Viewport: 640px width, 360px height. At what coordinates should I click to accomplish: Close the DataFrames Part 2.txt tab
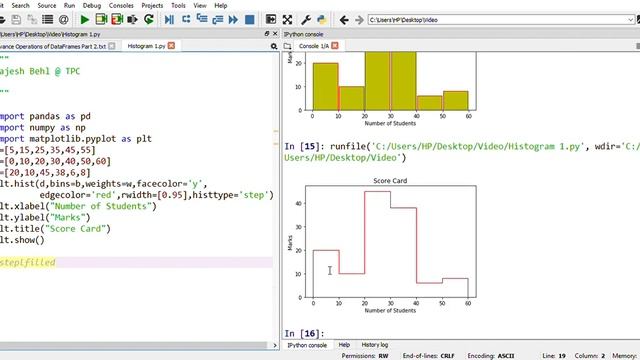pos(112,46)
